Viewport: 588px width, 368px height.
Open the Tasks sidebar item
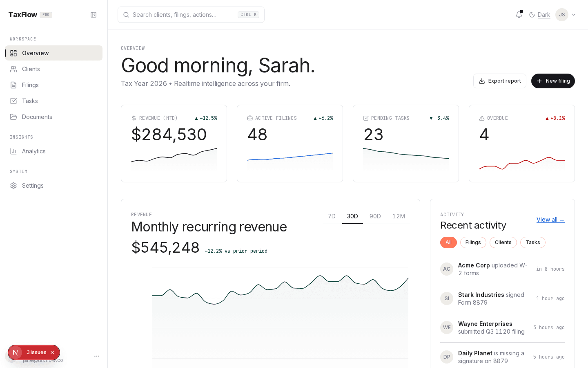(54, 101)
